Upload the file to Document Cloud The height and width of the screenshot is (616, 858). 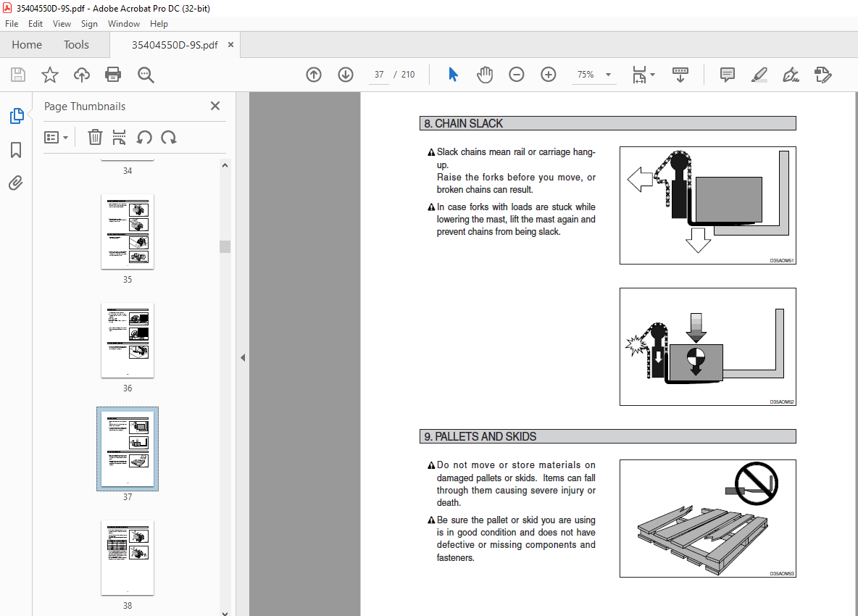(82, 75)
